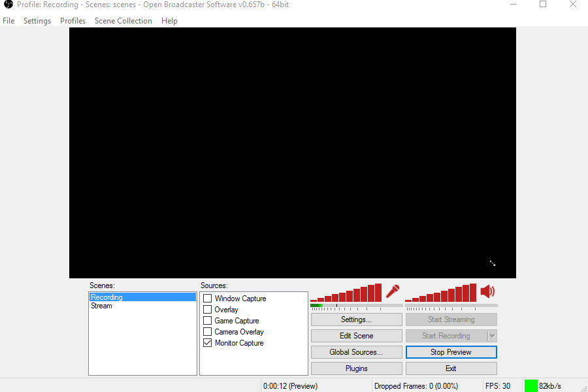Screen dimensions: 588x392
Task: Open the Help menu
Action: point(169,21)
